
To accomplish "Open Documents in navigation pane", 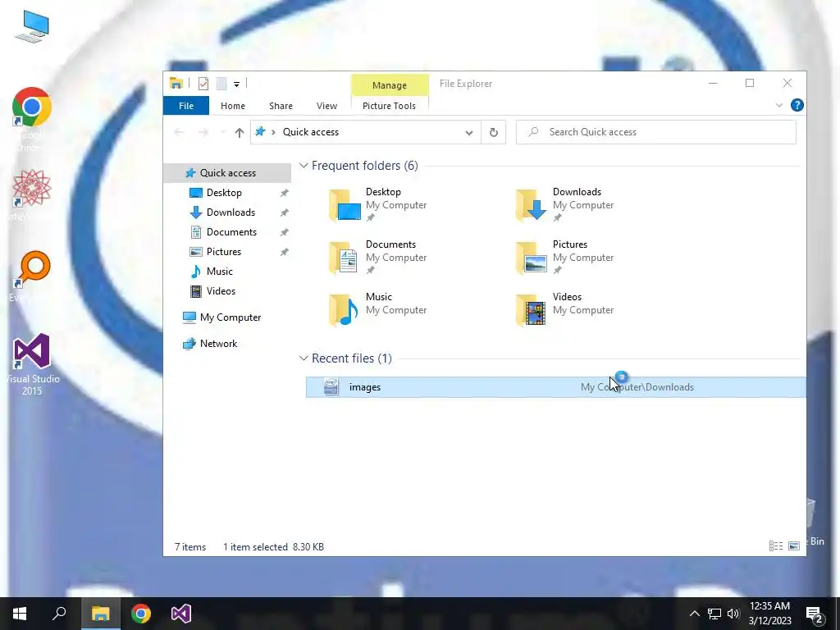I will 231,232.
